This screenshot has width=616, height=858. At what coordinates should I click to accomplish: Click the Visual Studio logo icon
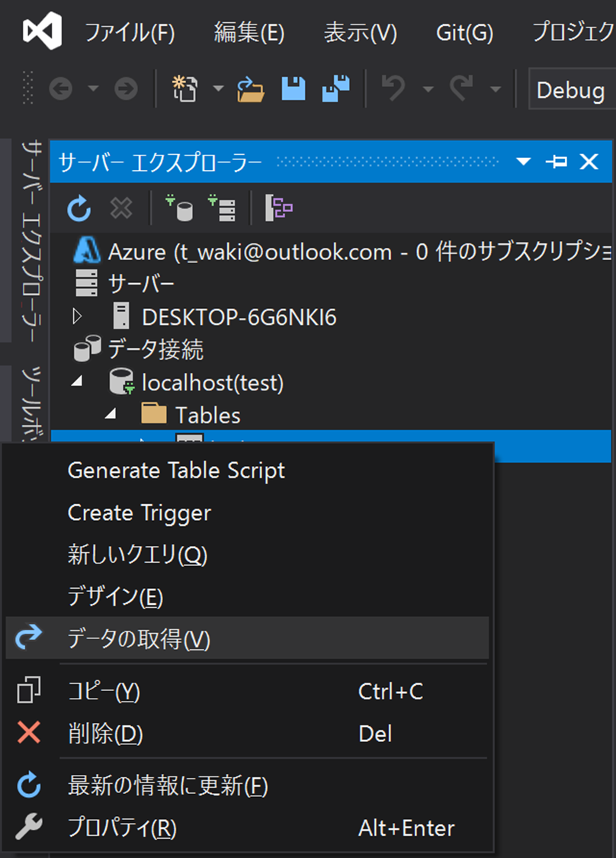tap(42, 31)
